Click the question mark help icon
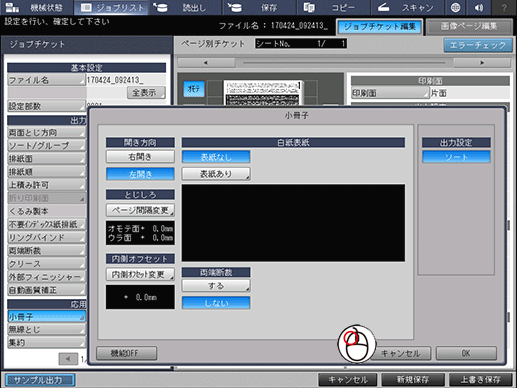This screenshot has height=388, width=517. [x=504, y=7]
